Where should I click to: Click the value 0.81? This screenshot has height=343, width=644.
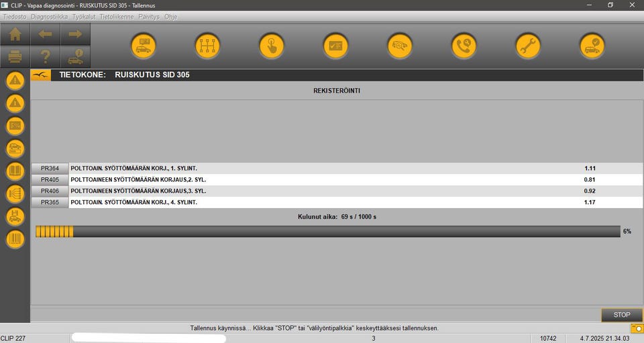[590, 179]
